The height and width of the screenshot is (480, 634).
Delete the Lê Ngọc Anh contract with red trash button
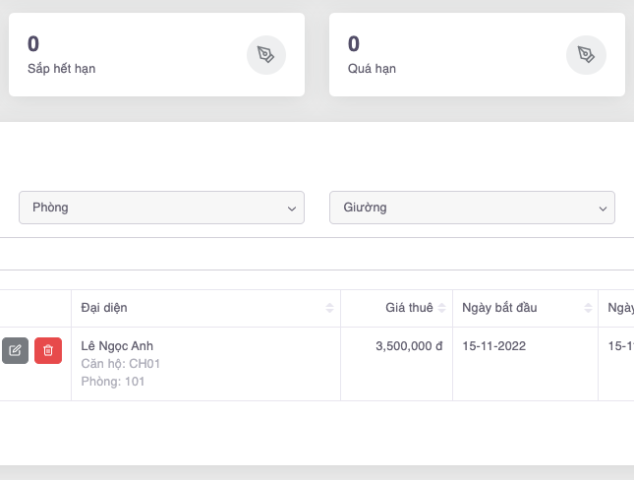(x=48, y=351)
